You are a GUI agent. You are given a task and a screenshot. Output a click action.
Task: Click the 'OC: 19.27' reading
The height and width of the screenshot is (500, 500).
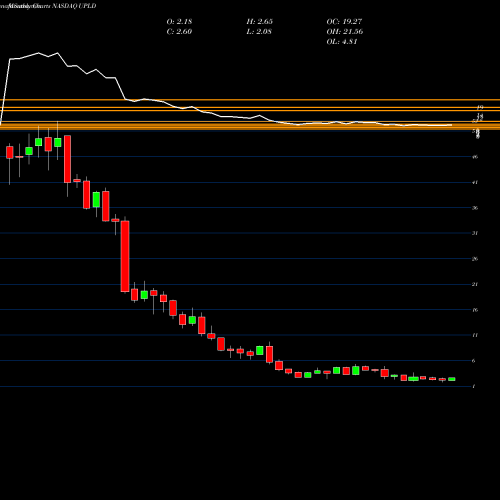tap(344, 21)
